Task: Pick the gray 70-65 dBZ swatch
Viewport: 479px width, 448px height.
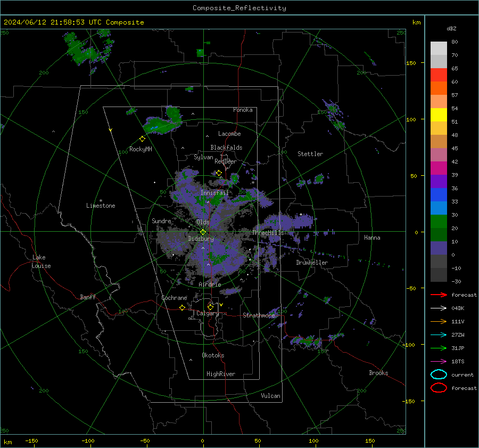Action: tap(439, 61)
